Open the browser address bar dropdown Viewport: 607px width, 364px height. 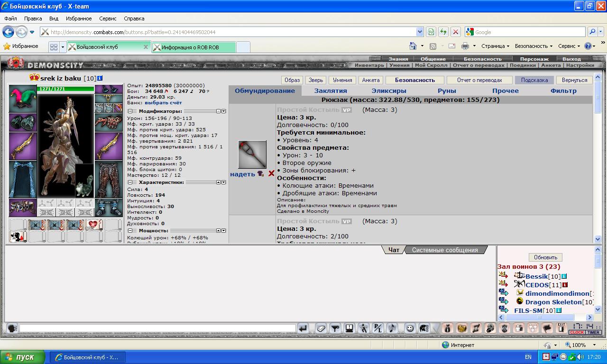point(420,32)
